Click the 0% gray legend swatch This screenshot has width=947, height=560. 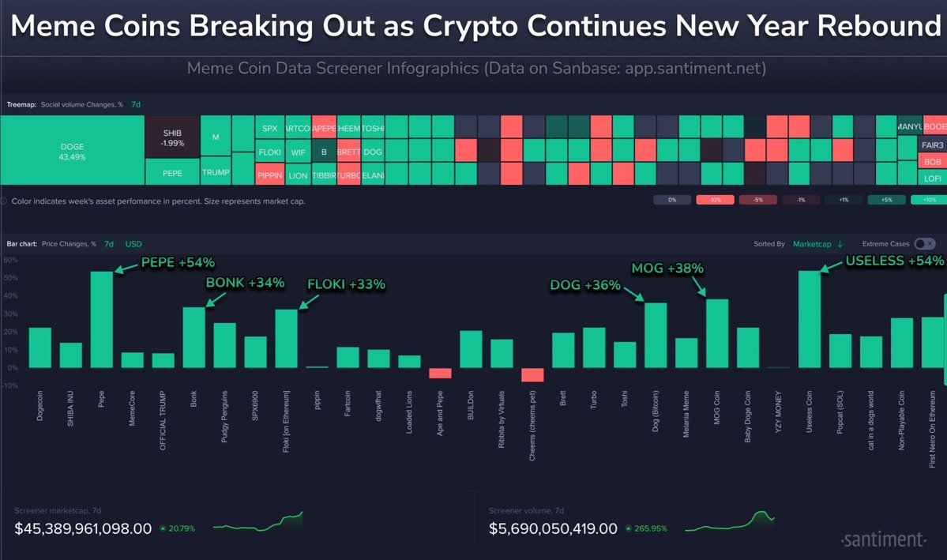pyautogui.click(x=672, y=200)
